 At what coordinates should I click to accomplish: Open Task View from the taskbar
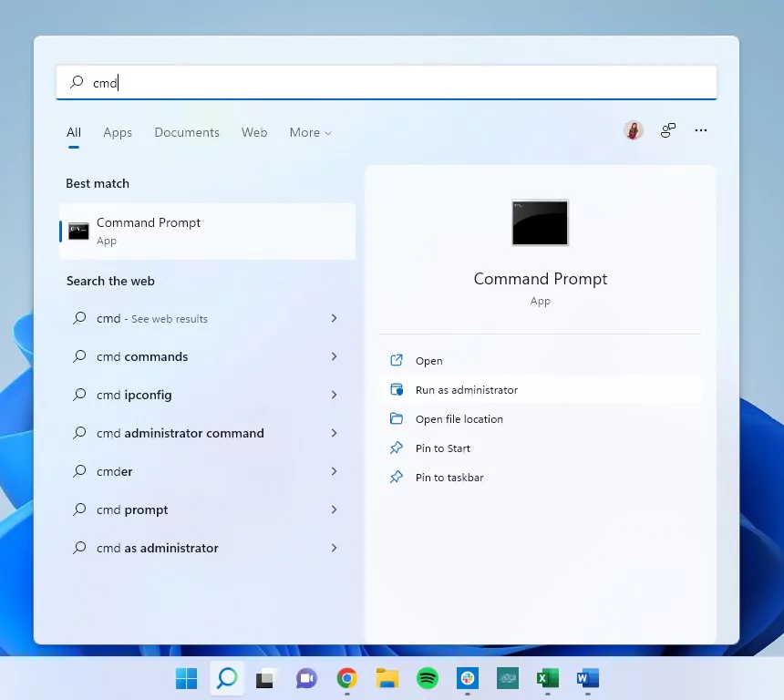(264, 678)
